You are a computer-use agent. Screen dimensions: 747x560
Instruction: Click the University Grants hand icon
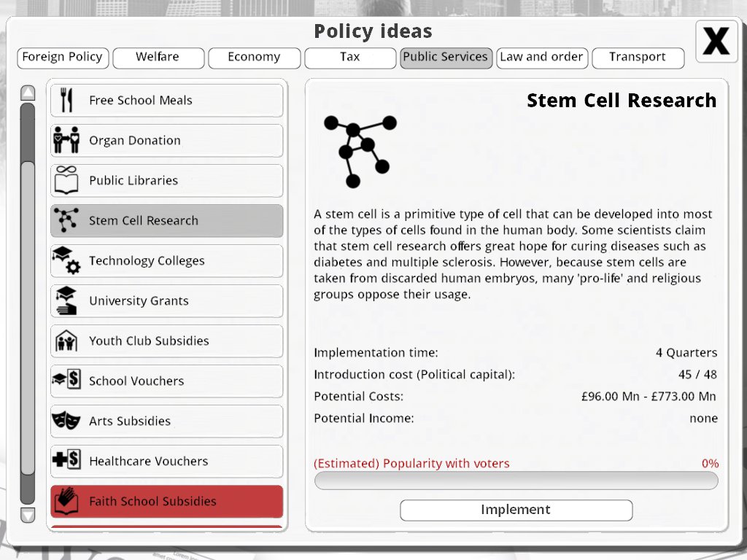tap(66, 300)
